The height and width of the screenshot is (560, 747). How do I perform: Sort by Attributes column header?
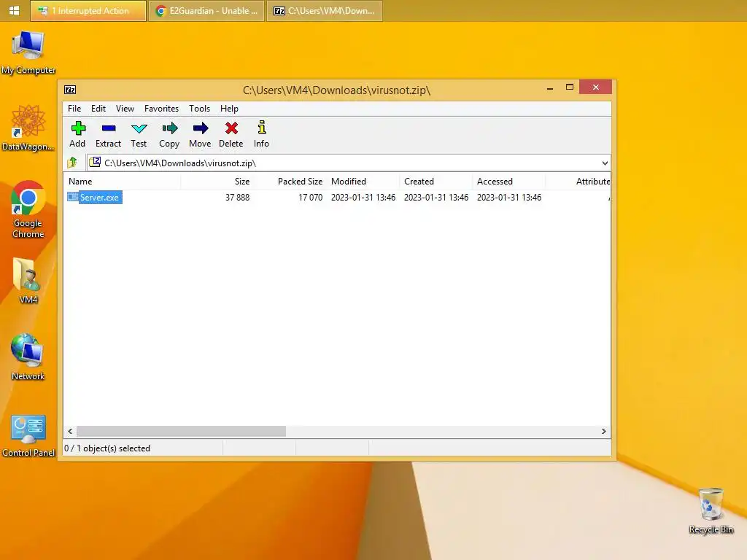point(578,182)
